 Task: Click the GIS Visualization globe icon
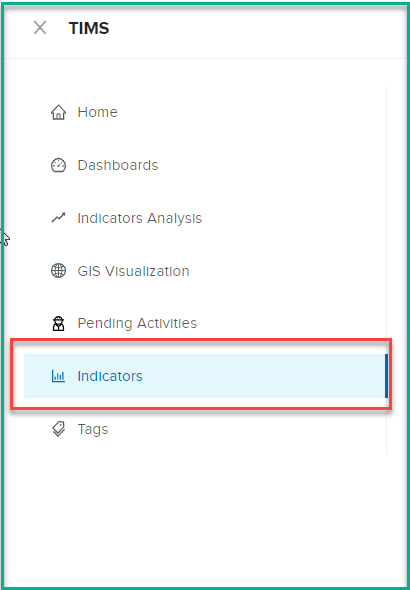tap(58, 271)
